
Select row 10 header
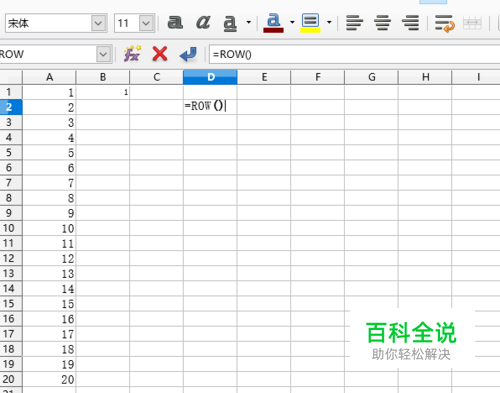(x=11, y=228)
